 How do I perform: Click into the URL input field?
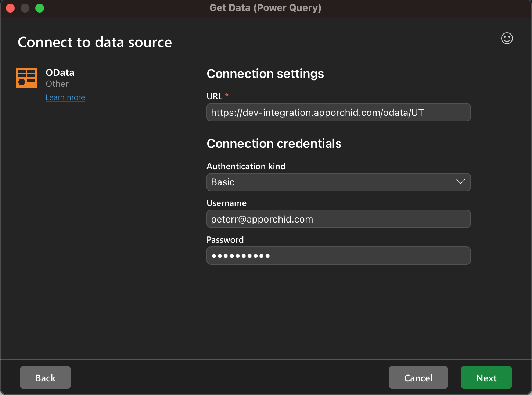(338, 112)
